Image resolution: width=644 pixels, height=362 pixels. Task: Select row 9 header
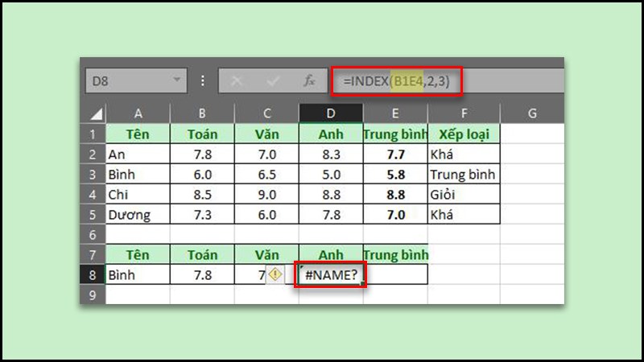pos(93,294)
